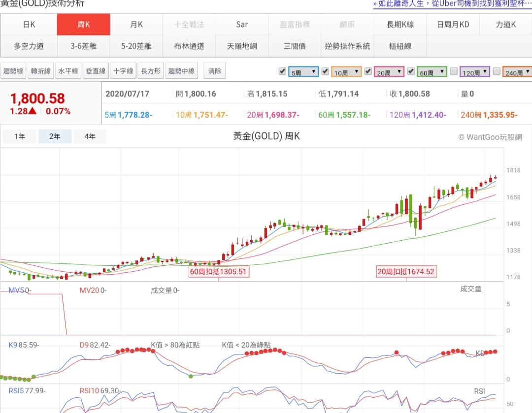
Task: Toggle the 60周 moving average checkbox
Action: click(411, 71)
